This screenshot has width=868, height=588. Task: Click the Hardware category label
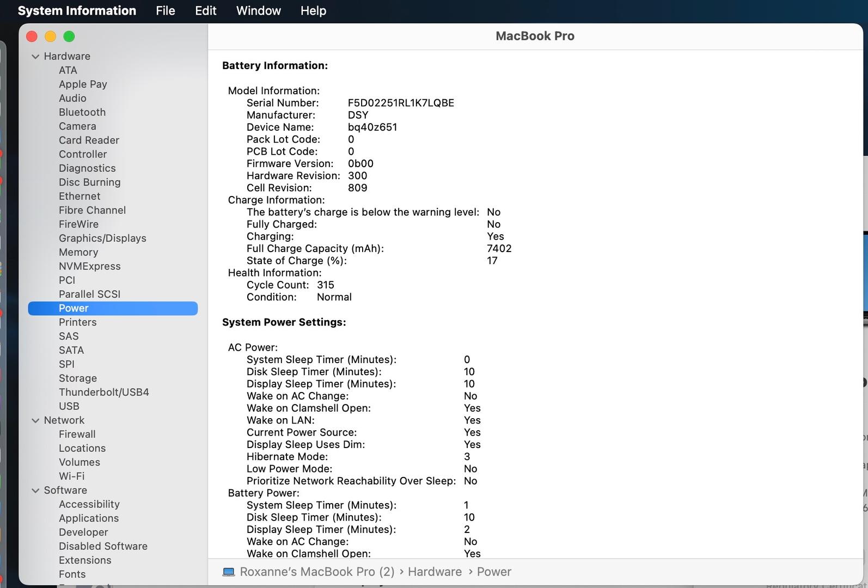click(x=67, y=56)
